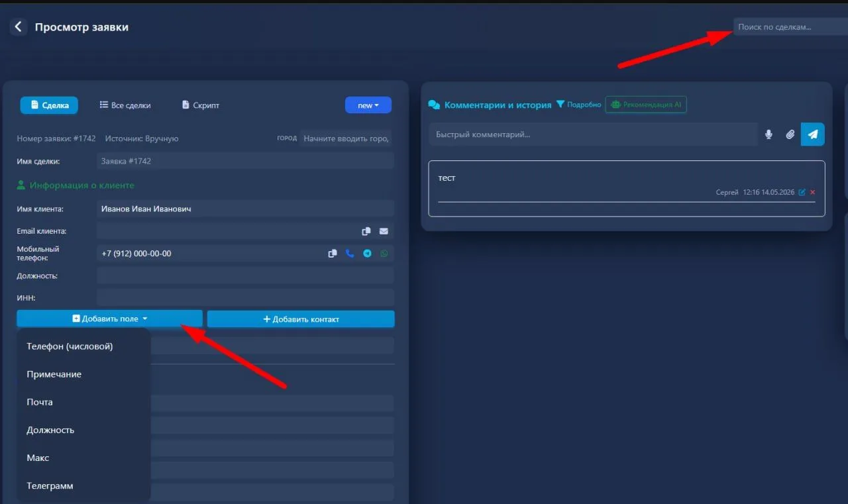
Task: Delete the 'тест' comment with the red cross
Action: tap(813, 192)
